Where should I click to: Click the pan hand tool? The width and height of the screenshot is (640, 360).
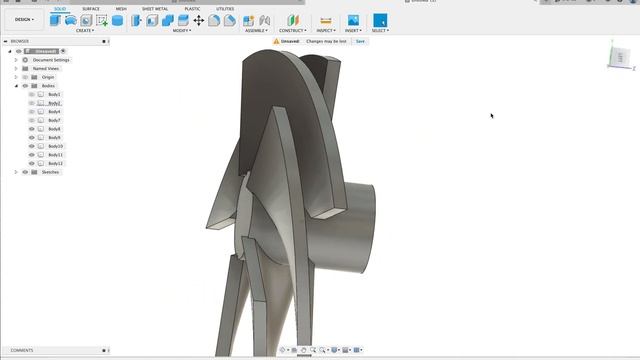[303, 350]
